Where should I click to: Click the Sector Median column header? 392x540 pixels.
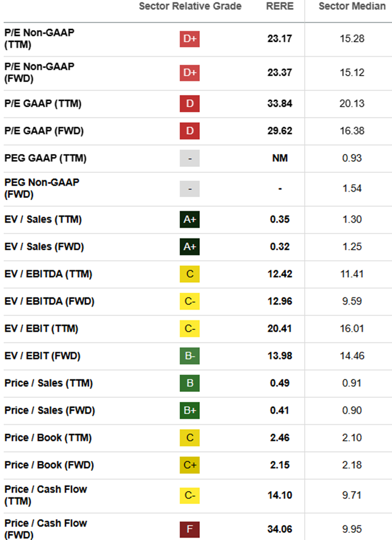(x=352, y=6)
